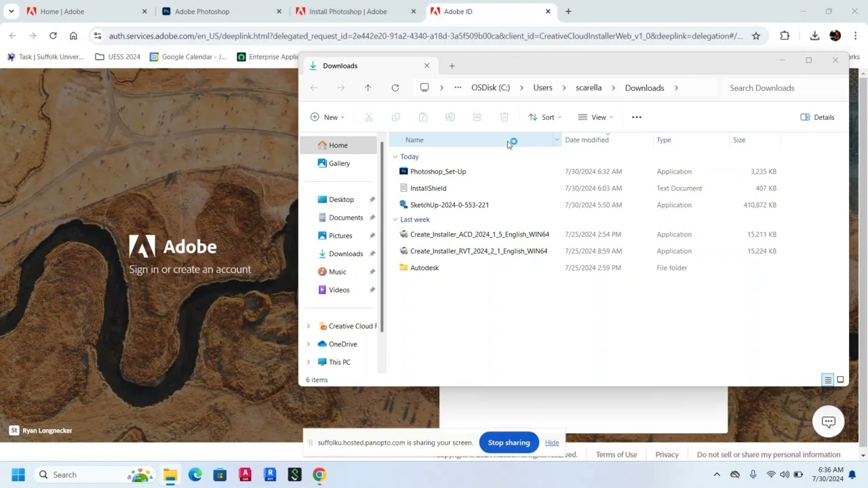This screenshot has height=488, width=868.
Task: Go forward in File Explorer navigation
Action: pos(341,87)
